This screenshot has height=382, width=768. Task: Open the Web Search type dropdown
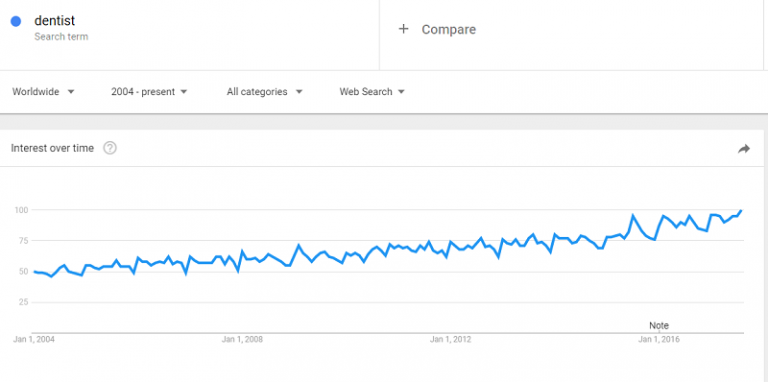372,92
